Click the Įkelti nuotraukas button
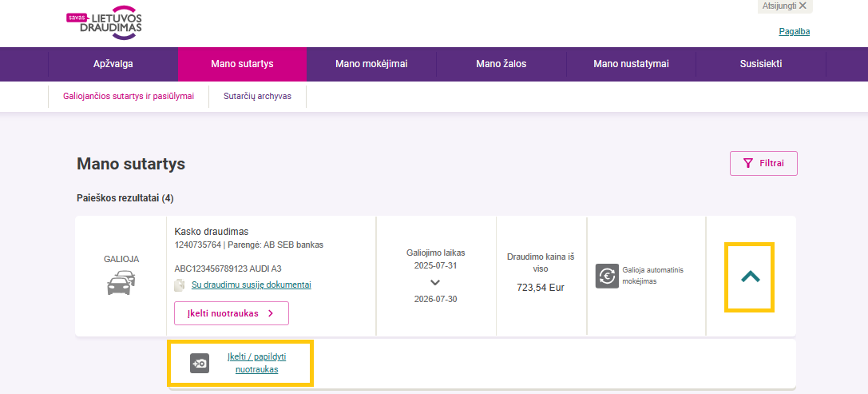The image size is (868, 394). tap(232, 313)
